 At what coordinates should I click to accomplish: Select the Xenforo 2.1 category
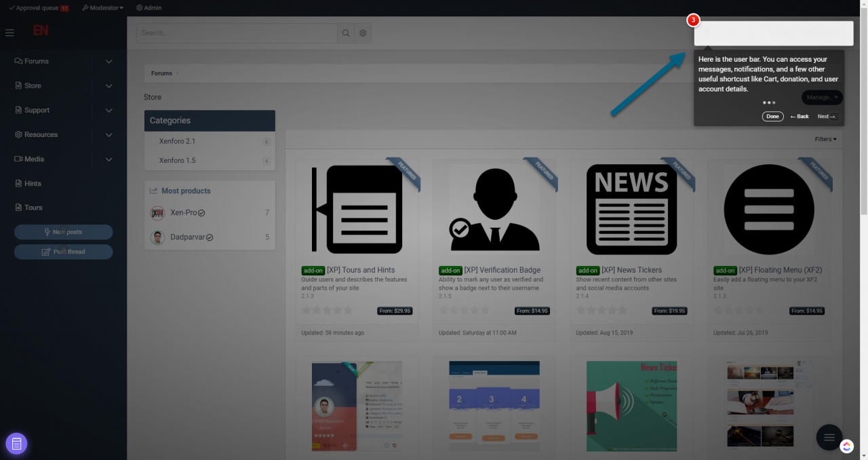click(177, 141)
